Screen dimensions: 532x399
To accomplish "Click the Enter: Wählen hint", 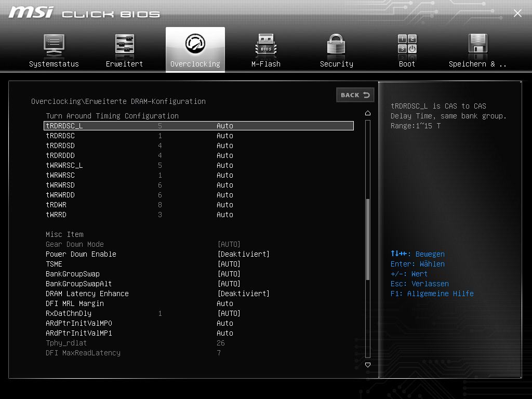I will (417, 264).
